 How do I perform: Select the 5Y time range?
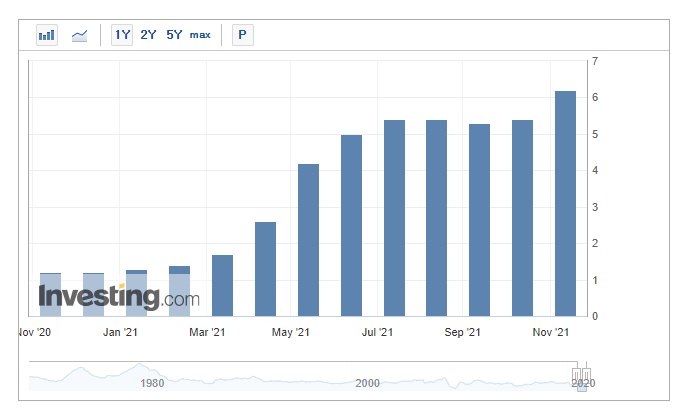coord(174,35)
